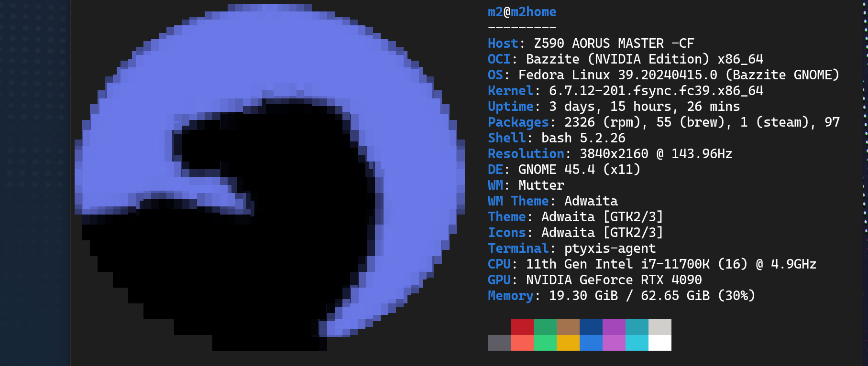Click the line starting with 'Theme: Adwaita [GTK2/3]'
868x366 pixels.
(576, 217)
